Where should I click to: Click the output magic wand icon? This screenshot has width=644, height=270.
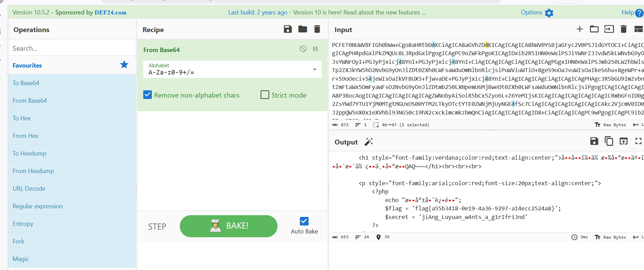(x=369, y=142)
